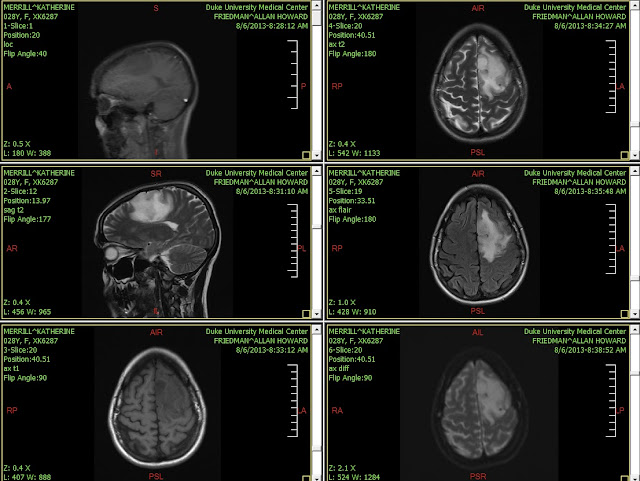Click the 'Z: 2.1 X' zoom text

342,468
